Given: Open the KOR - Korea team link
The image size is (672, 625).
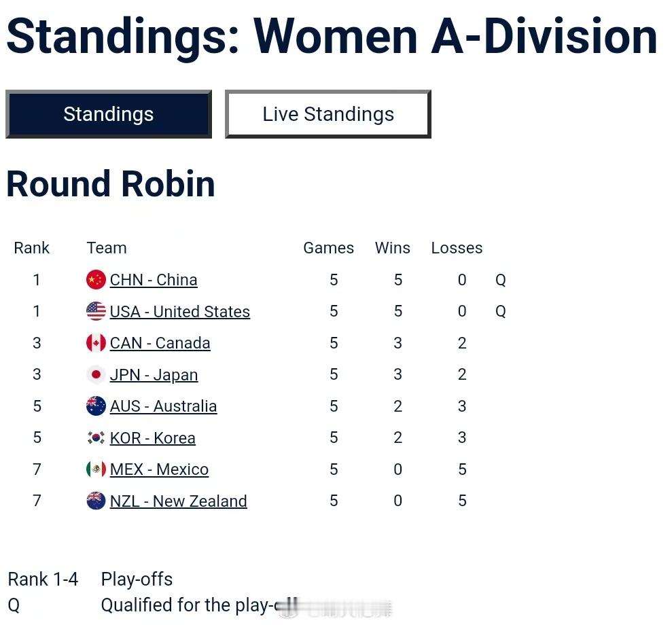Looking at the screenshot, I should [152, 438].
